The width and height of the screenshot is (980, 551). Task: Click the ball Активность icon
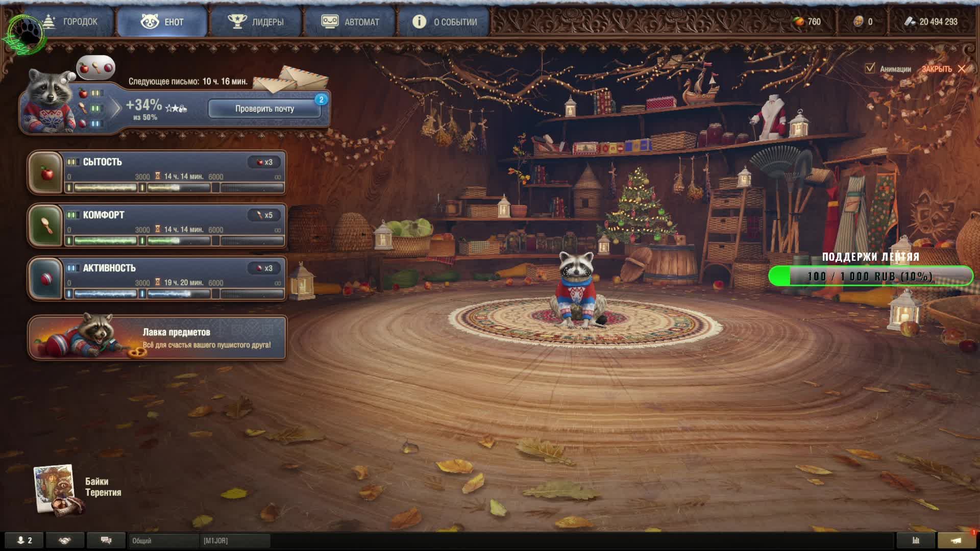[45, 279]
